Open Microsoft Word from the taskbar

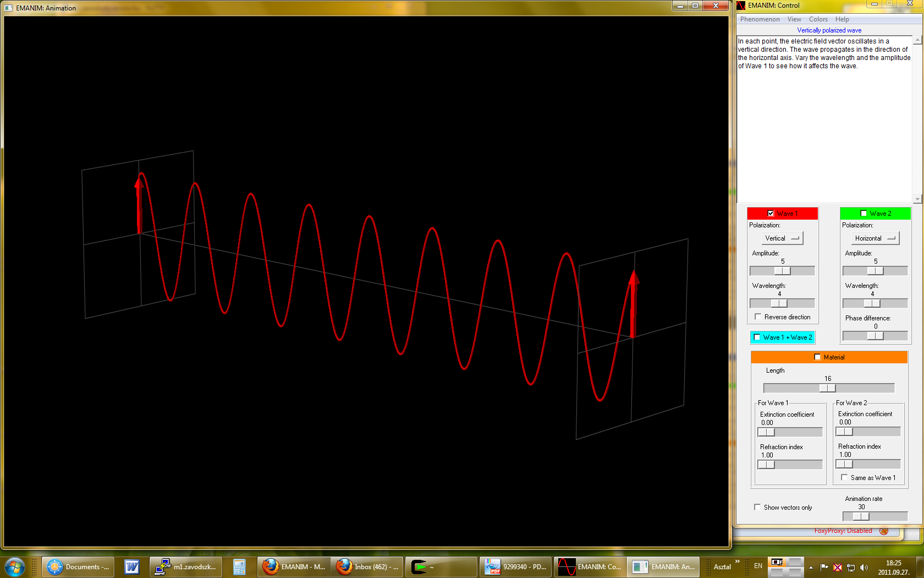point(131,566)
